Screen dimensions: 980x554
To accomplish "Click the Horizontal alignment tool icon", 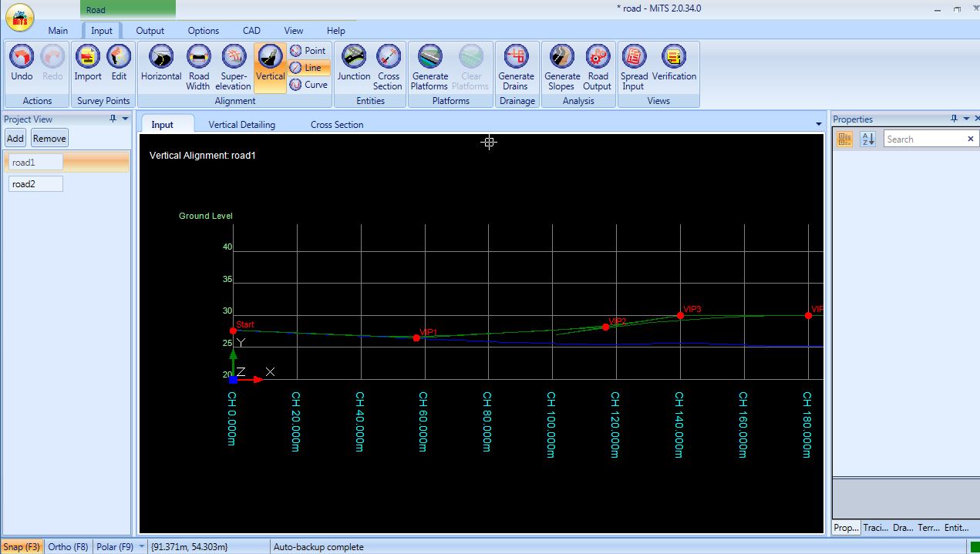I will tap(161, 58).
